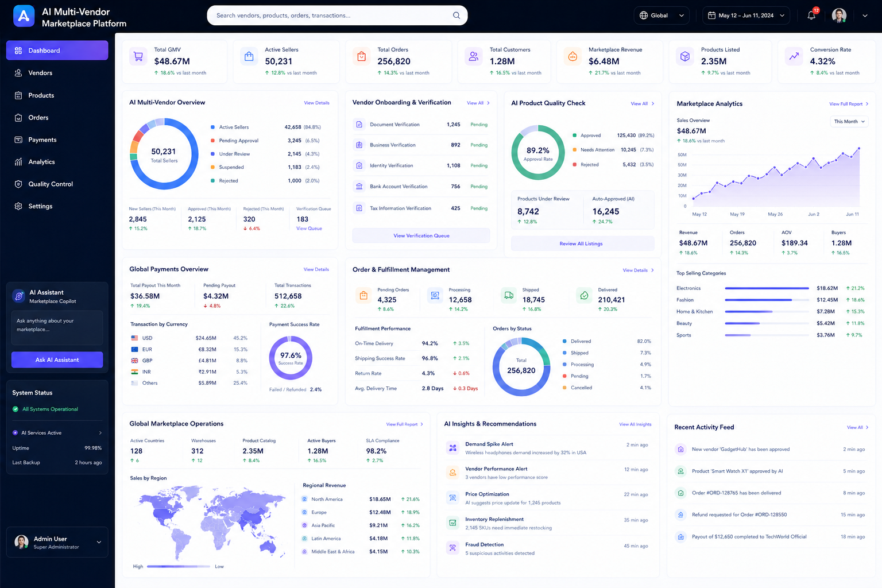The image size is (882, 588).
Task: Open View Full Report in Marketplace Analytics
Action: click(849, 104)
